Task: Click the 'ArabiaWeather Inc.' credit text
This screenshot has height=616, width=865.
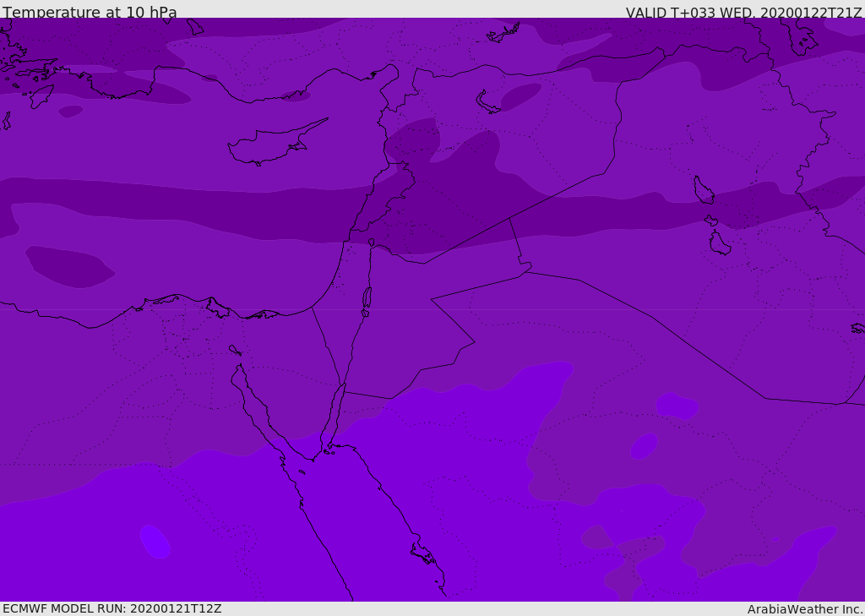Action: point(805,609)
